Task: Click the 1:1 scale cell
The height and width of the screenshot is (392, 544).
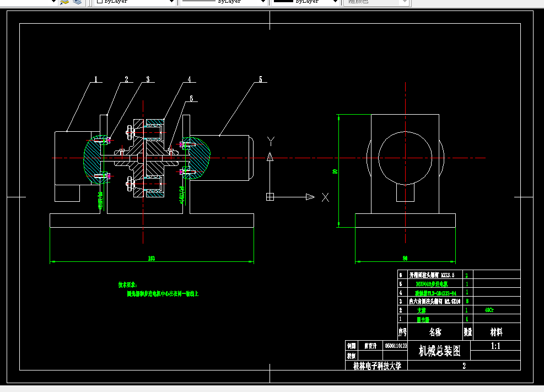Action: (x=495, y=346)
